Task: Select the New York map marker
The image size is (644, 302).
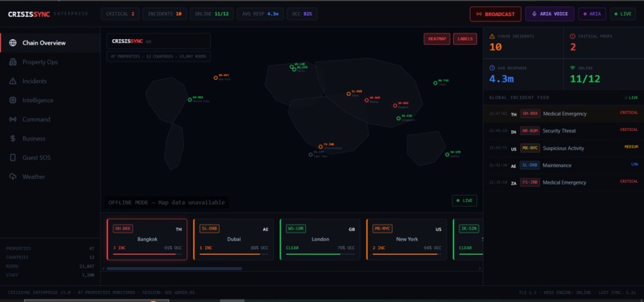Action: [x=216, y=77]
